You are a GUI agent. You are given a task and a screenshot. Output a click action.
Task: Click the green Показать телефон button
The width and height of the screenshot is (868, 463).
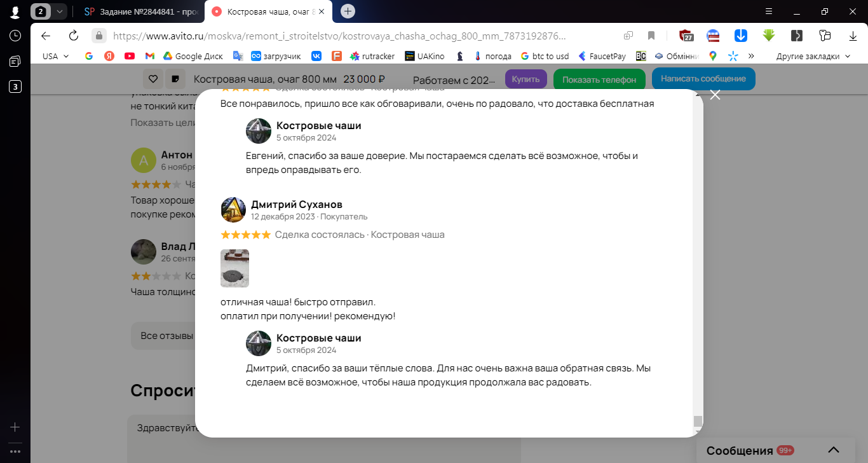point(599,79)
